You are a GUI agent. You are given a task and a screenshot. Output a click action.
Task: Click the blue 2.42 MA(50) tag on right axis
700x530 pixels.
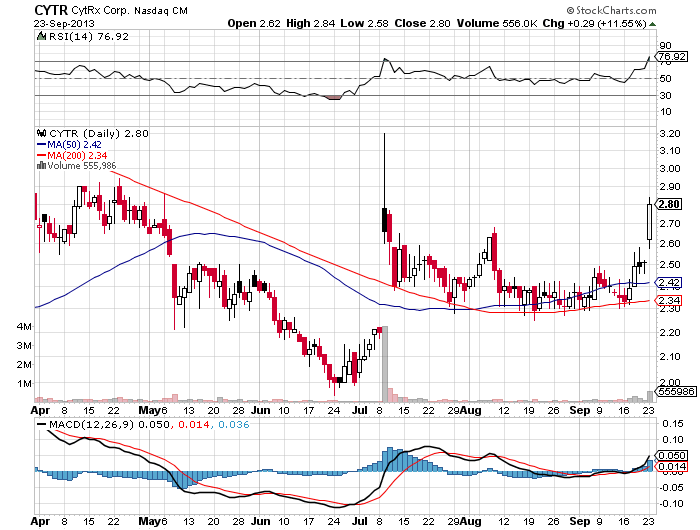tap(668, 282)
